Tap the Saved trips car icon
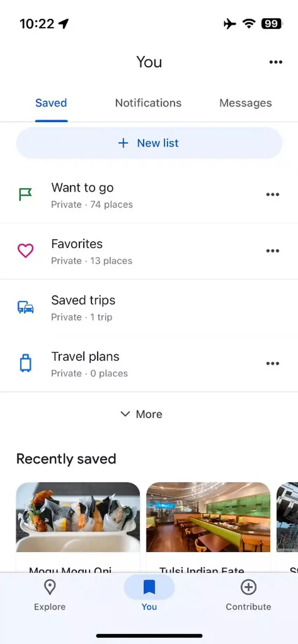This screenshot has height=644, width=298. tap(26, 307)
